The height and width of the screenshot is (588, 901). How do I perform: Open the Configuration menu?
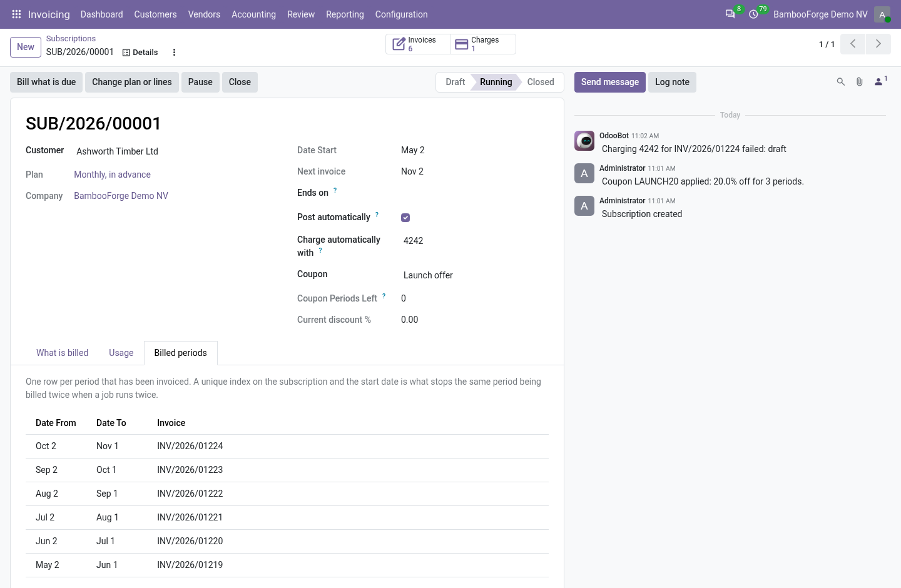pos(402,14)
